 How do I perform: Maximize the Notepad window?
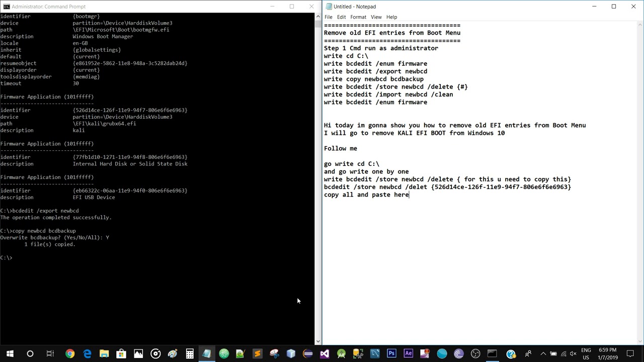[614, 7]
